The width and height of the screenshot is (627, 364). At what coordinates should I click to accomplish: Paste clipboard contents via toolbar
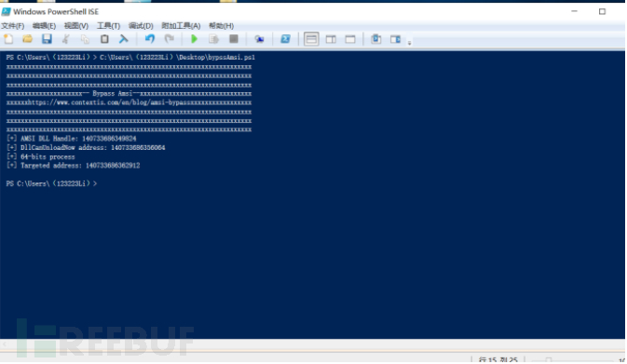tap(104, 39)
